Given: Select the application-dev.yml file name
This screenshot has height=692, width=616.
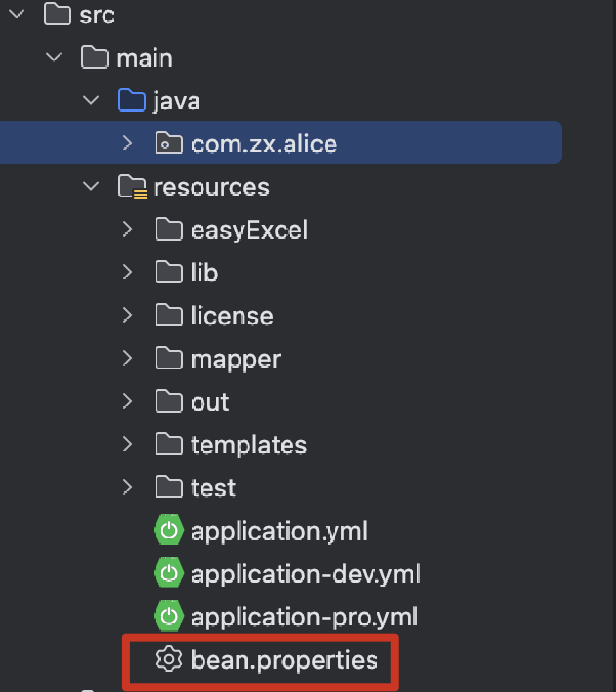Looking at the screenshot, I should [x=305, y=573].
